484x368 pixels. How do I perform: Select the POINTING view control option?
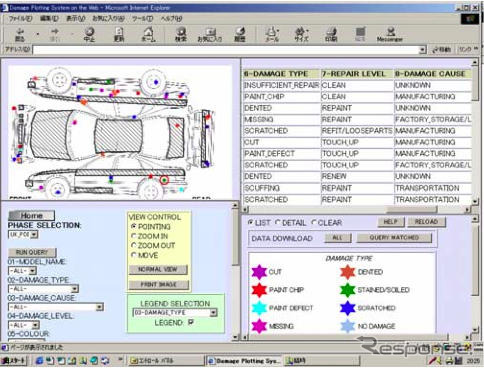point(134,226)
